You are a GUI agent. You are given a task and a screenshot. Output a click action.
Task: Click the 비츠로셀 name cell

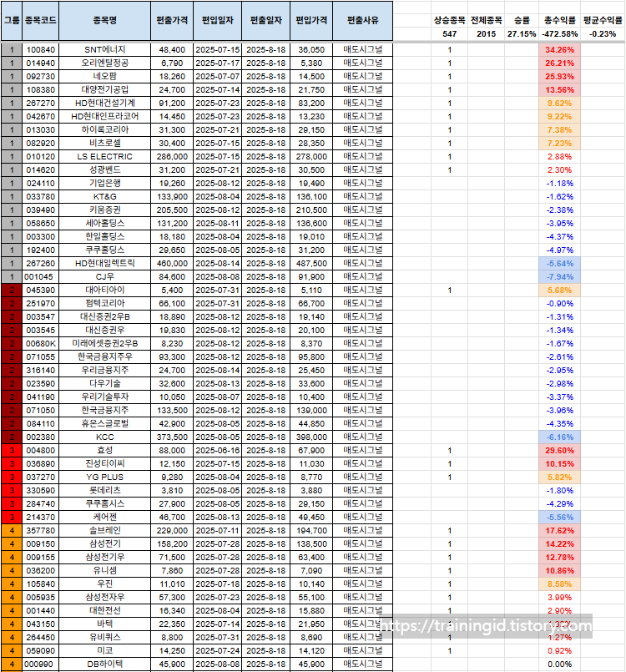(104, 143)
